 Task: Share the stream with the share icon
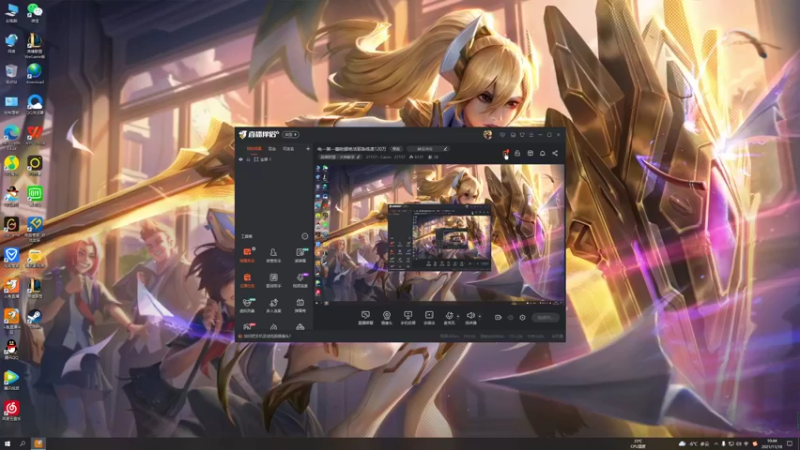click(555, 153)
